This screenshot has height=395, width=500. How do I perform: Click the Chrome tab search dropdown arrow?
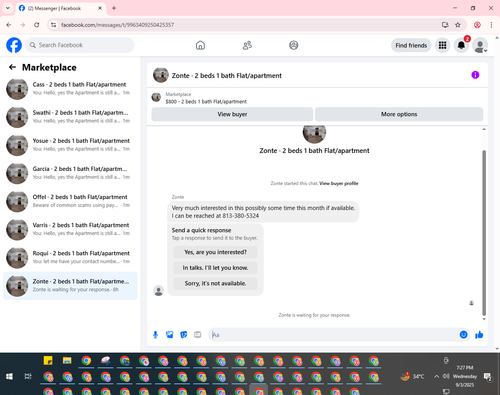(8, 8)
